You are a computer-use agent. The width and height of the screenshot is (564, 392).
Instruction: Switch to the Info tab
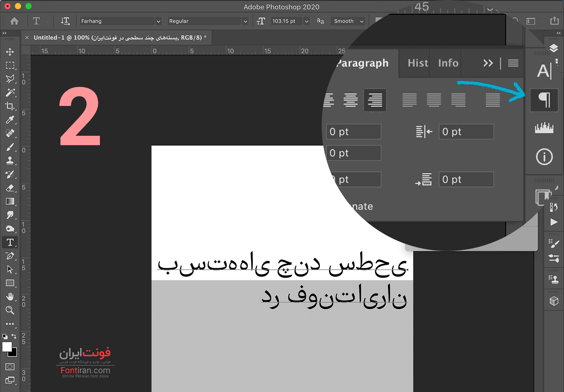[448, 63]
